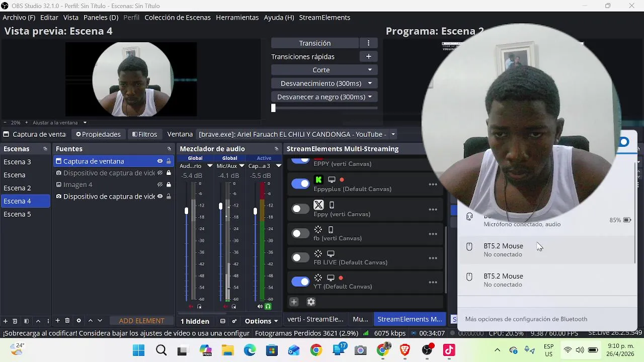Open the Transición three-dot menu
644x362 pixels.
(368, 43)
